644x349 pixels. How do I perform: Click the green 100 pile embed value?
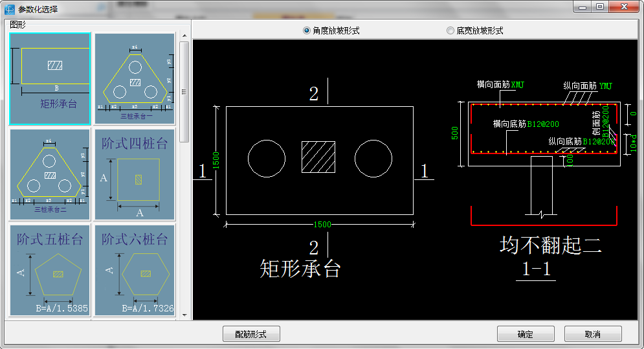point(570,161)
